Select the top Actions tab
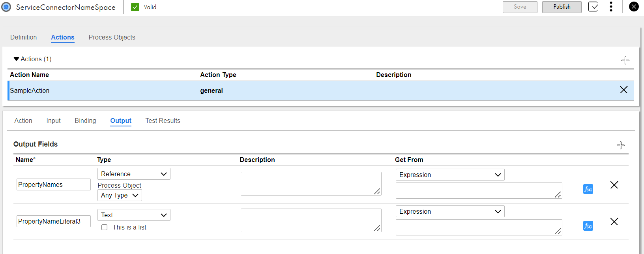Image resolution: width=644 pixels, height=254 pixels. [x=63, y=37]
